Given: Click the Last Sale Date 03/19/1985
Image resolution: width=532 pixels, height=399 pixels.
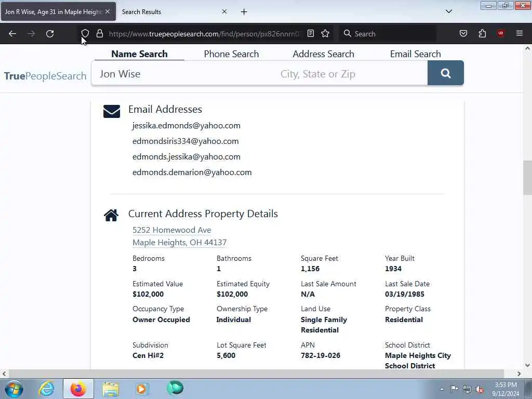Looking at the screenshot, I should coord(404,294).
